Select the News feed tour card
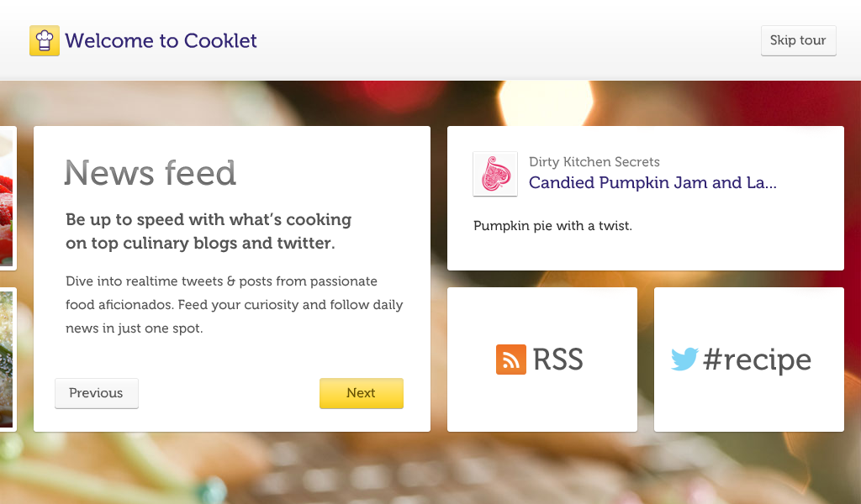The height and width of the screenshot is (504, 861). click(231, 277)
